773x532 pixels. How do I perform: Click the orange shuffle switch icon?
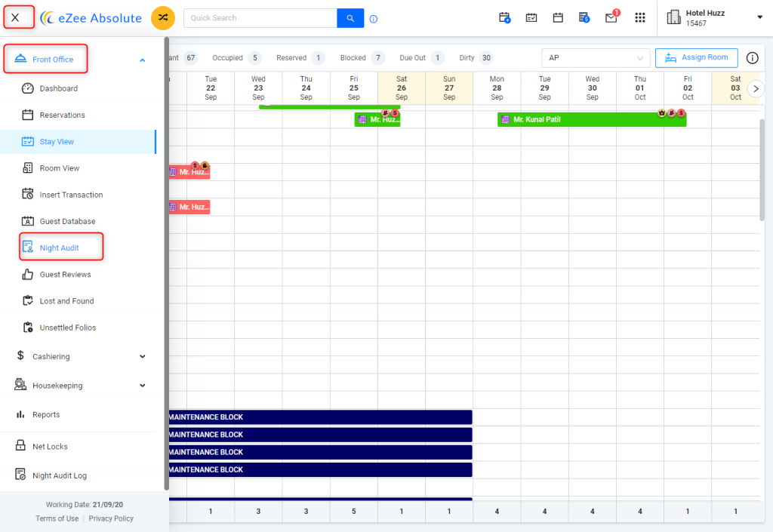click(163, 18)
